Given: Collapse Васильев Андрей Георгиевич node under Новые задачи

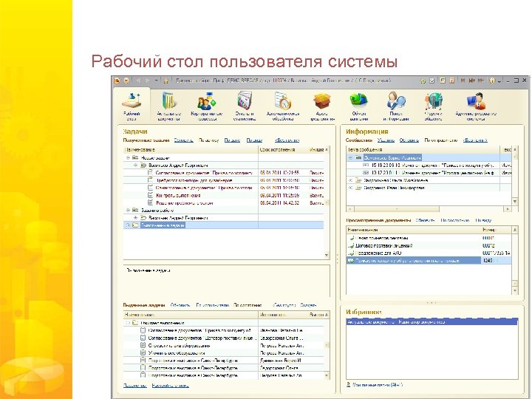Looking at the screenshot, I should click(136, 166).
